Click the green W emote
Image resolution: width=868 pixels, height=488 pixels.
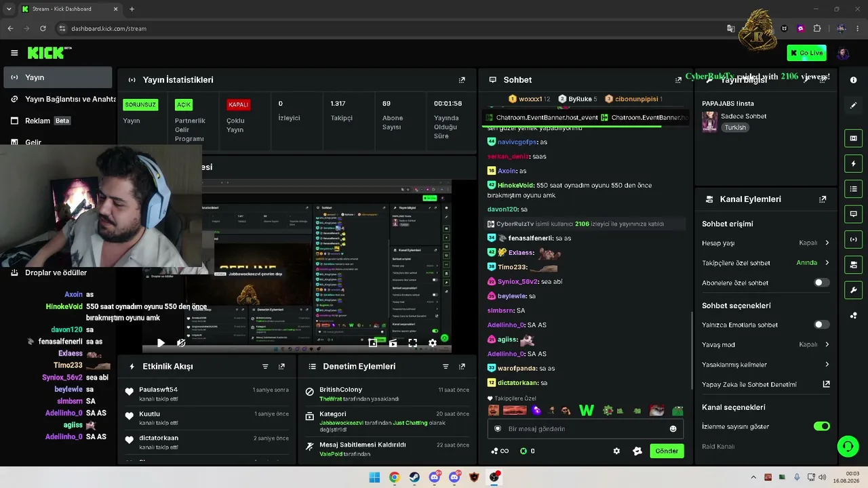click(587, 410)
